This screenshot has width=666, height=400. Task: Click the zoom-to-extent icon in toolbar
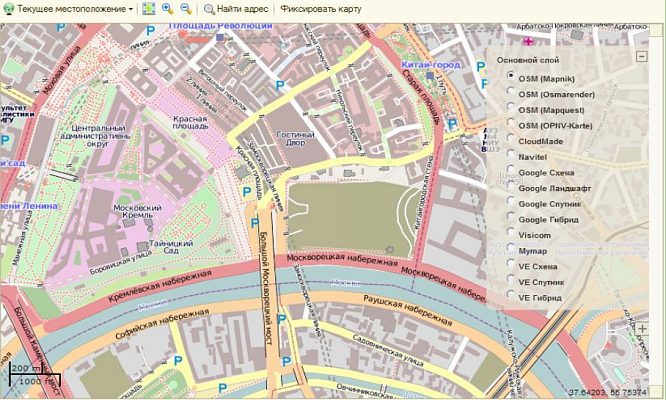click(149, 8)
